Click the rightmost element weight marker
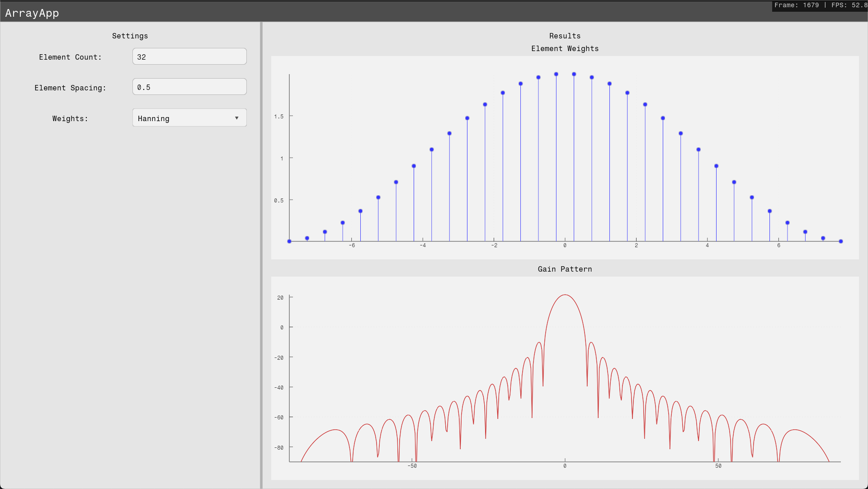868x489 pixels. pyautogui.click(x=841, y=241)
